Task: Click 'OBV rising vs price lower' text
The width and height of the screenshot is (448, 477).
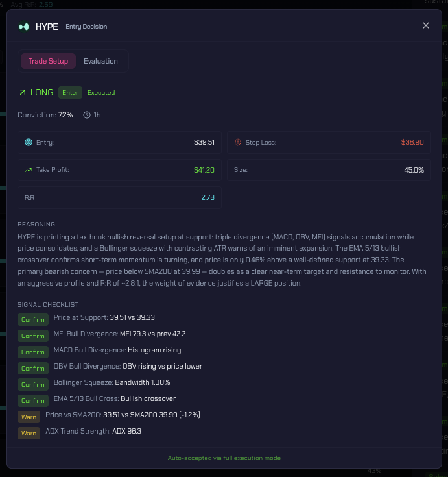Action: [162, 366]
